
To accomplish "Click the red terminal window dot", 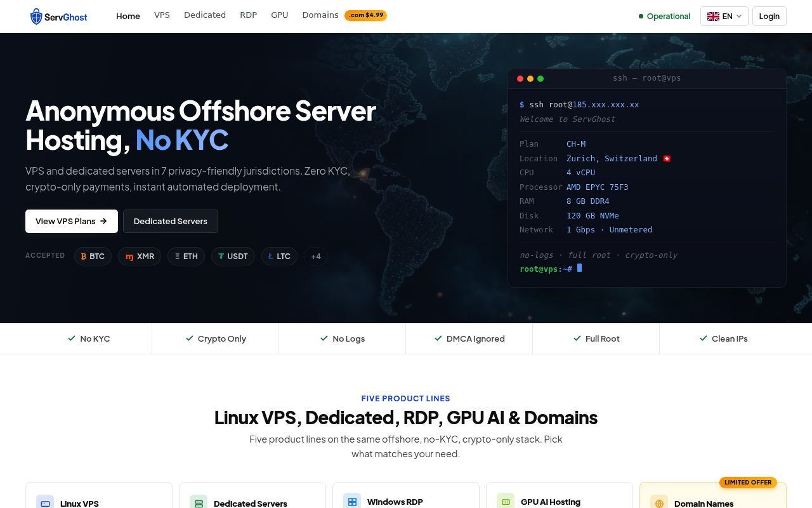I will [x=520, y=79].
